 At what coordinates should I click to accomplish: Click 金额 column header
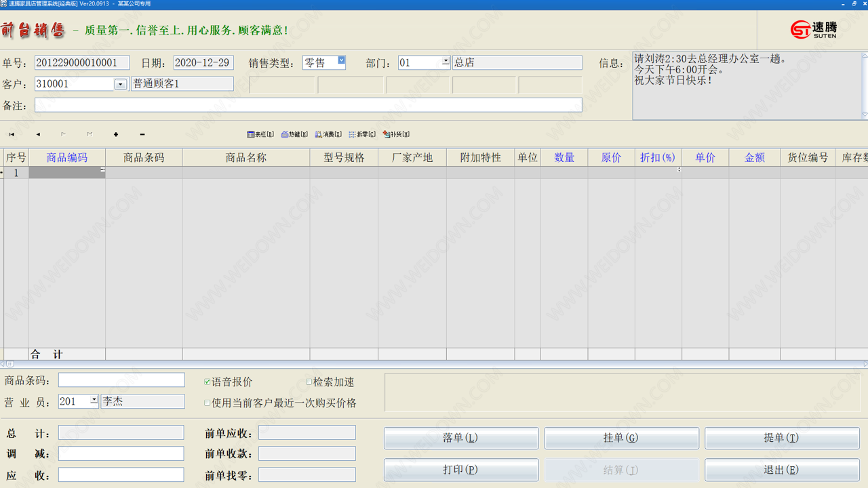point(755,157)
